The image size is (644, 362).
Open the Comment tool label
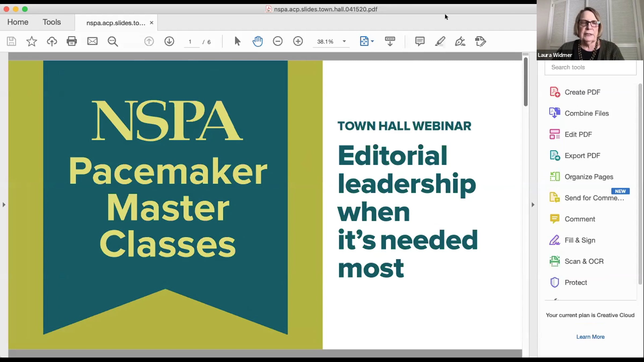click(580, 219)
